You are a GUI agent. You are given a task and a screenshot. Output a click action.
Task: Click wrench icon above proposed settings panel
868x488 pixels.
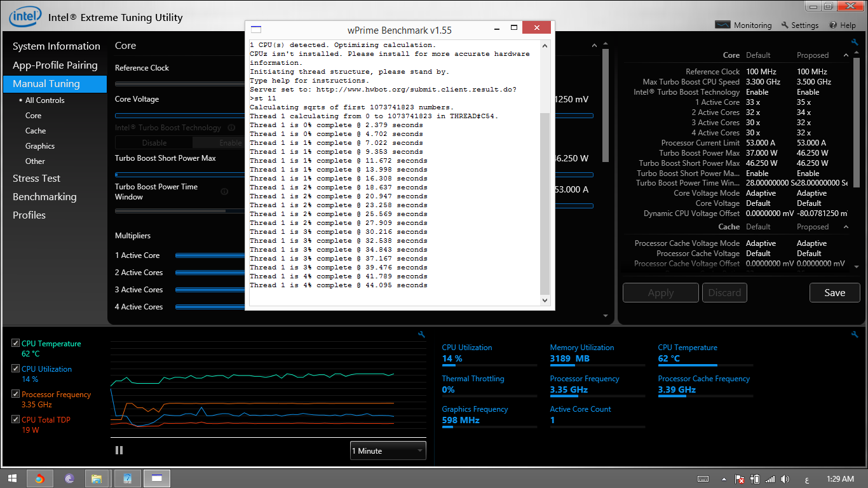click(855, 43)
